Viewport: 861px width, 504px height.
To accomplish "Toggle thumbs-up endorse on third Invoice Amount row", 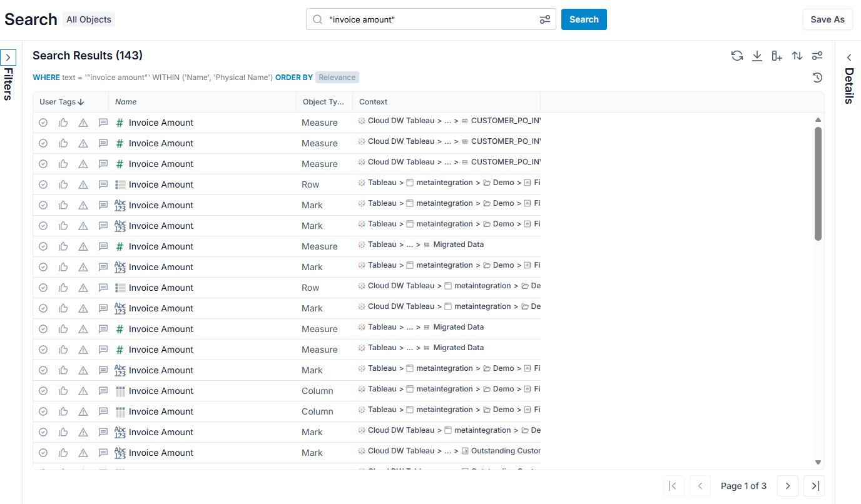I will point(63,164).
